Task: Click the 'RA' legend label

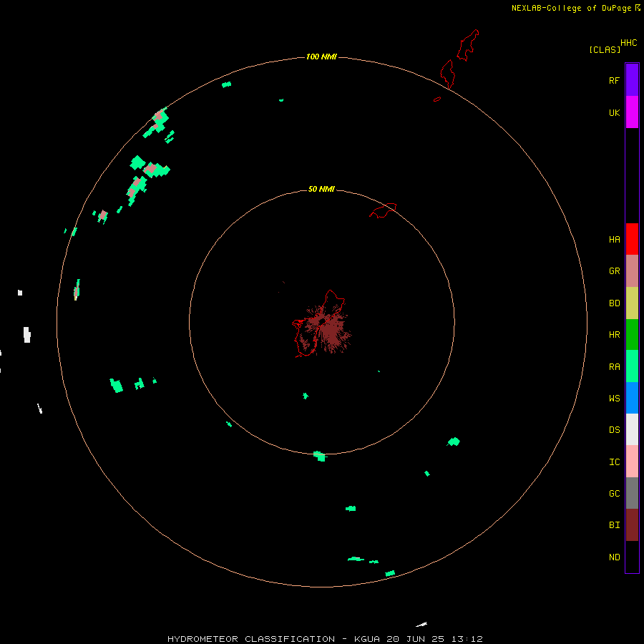Action: pyautogui.click(x=614, y=367)
